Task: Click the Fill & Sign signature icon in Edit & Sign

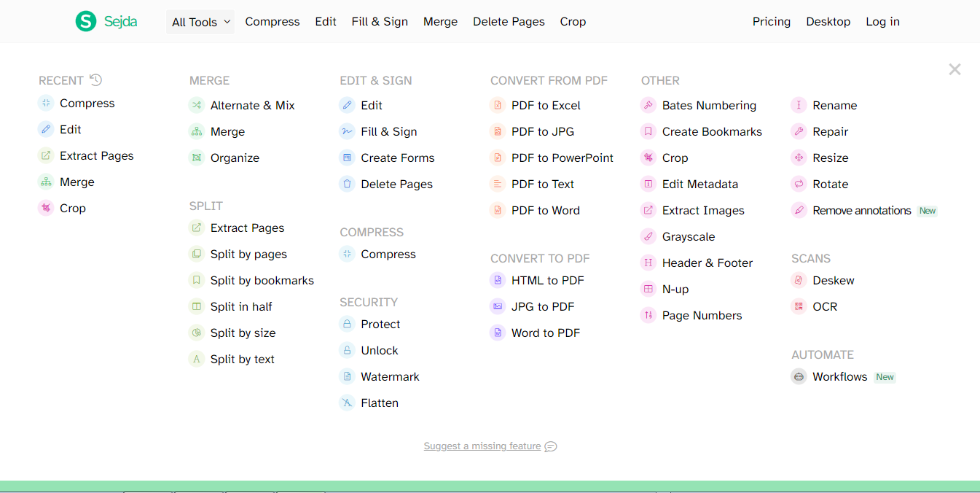Action: point(347,131)
